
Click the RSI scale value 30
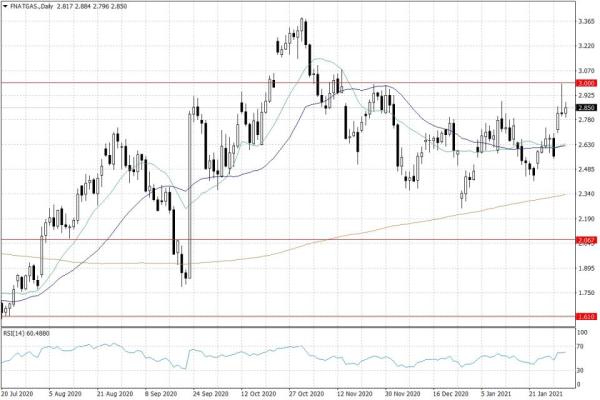coord(582,371)
